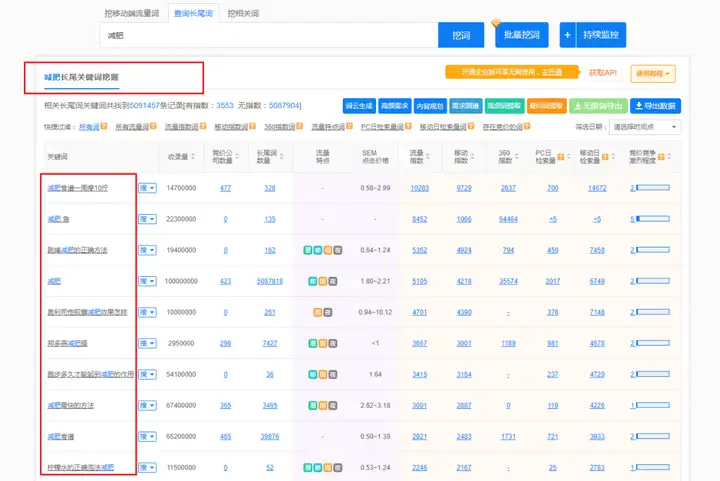Click the blue 挖词 search button
This screenshot has width=720, height=481.
460,35
